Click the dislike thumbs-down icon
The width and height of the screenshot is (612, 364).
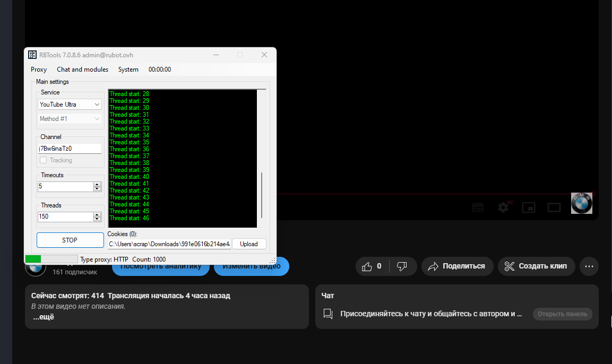click(x=402, y=266)
